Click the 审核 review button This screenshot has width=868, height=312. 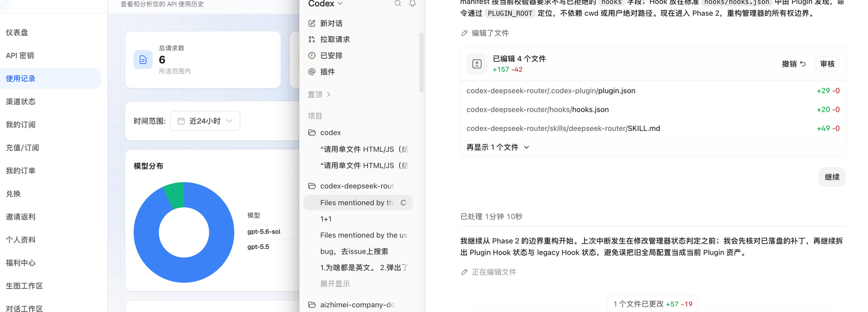click(x=827, y=64)
